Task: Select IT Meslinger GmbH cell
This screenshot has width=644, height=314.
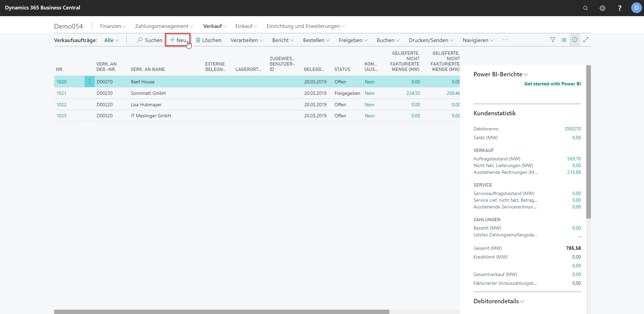Action: (151, 116)
